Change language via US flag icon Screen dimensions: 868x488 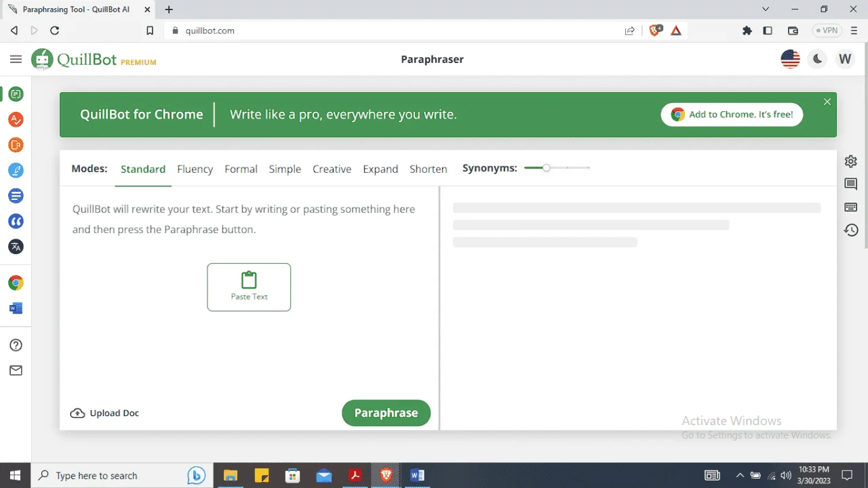pyautogui.click(x=791, y=59)
